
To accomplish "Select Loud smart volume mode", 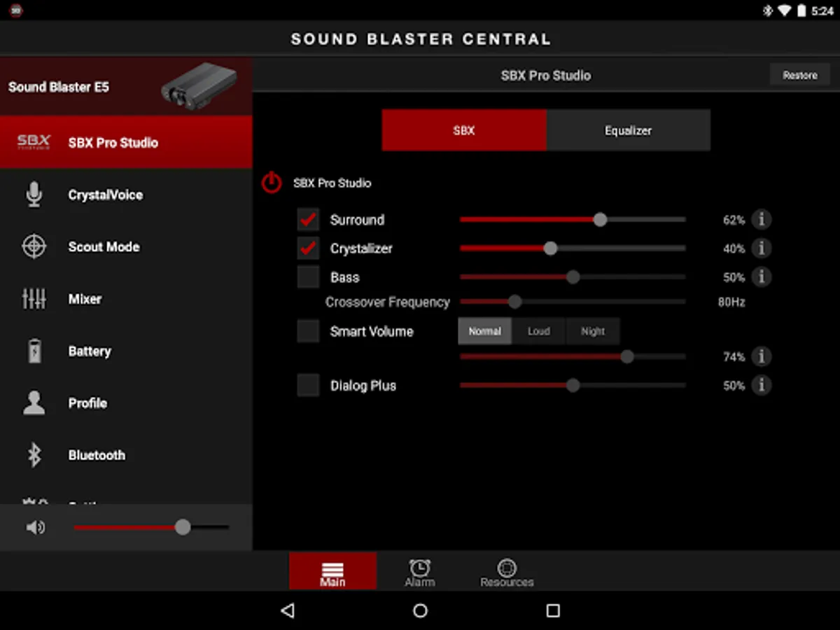I will coord(539,331).
